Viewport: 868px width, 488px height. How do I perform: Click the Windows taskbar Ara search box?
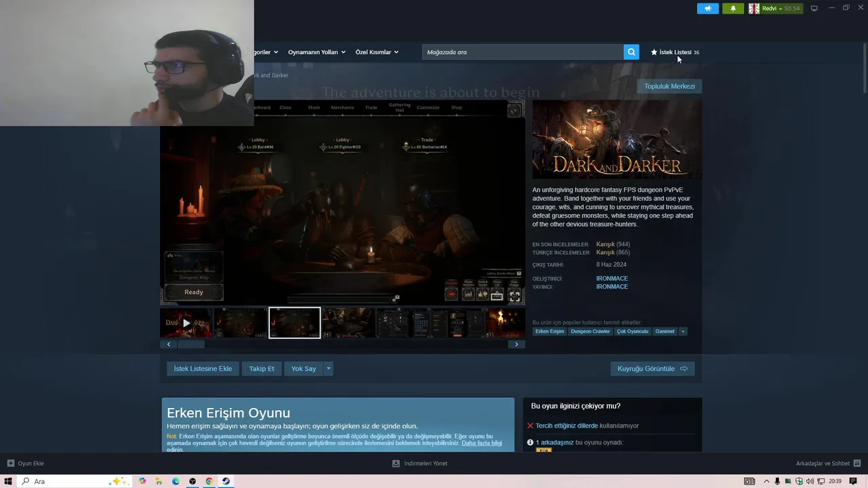coord(75,481)
